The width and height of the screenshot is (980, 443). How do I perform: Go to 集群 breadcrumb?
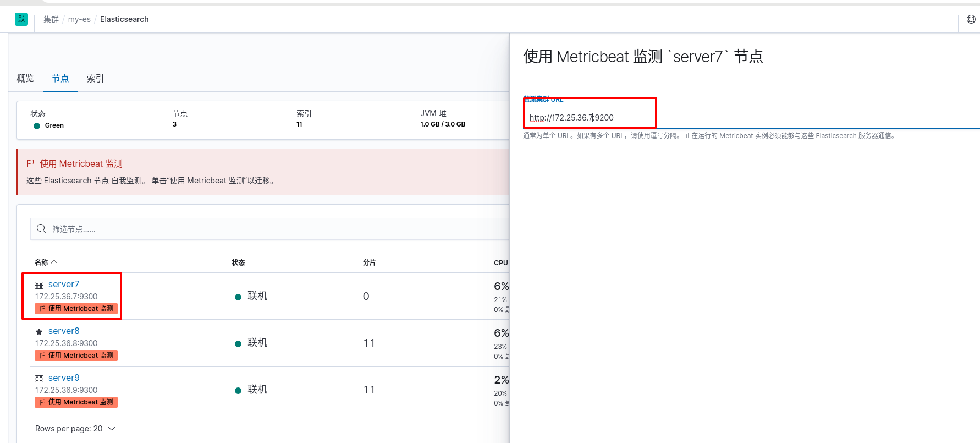[x=51, y=19]
